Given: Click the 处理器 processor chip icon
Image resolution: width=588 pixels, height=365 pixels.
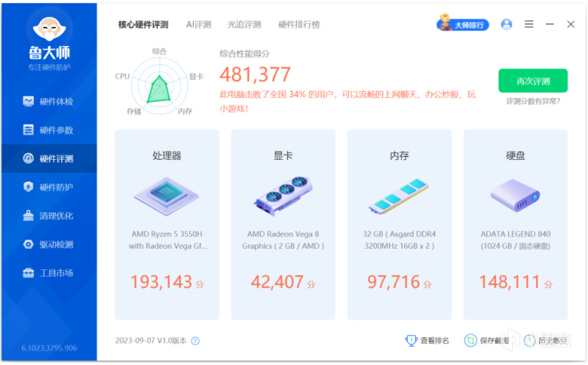Looking at the screenshot, I should 166,196.
